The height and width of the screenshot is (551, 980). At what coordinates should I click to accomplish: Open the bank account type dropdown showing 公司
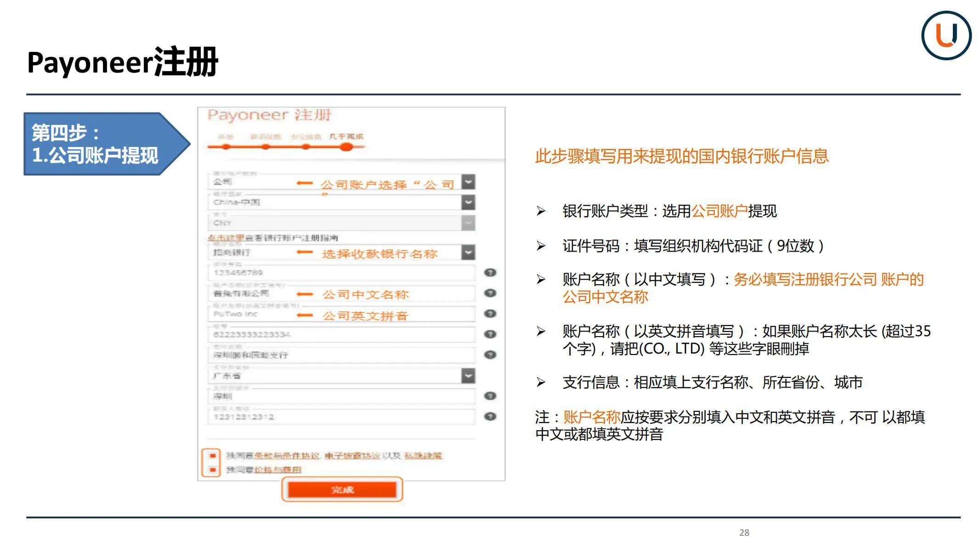(x=468, y=183)
